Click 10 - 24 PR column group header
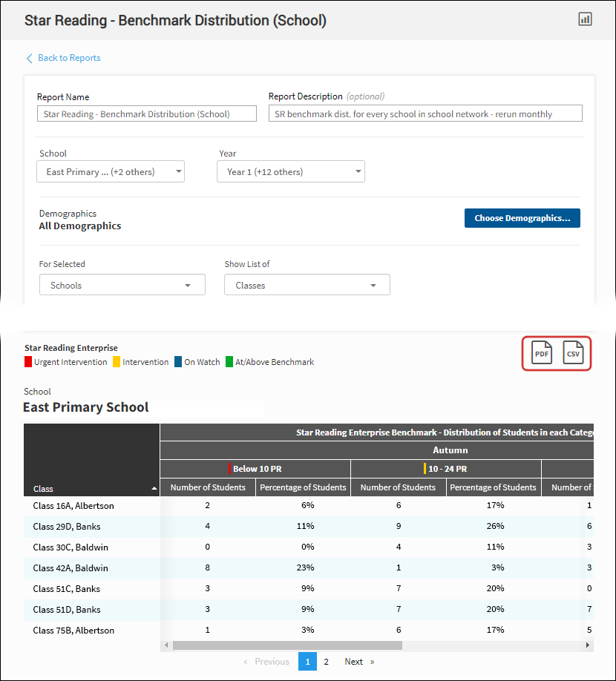The height and width of the screenshot is (681, 616). tap(446, 469)
